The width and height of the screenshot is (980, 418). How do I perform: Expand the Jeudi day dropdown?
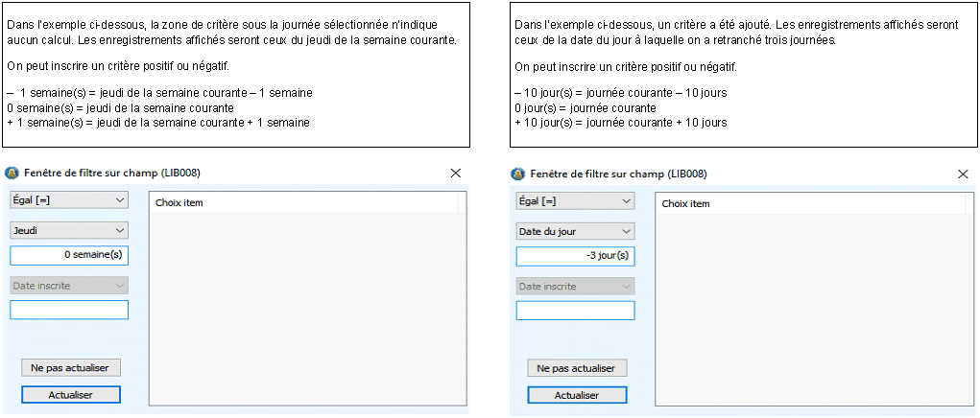coord(69,230)
